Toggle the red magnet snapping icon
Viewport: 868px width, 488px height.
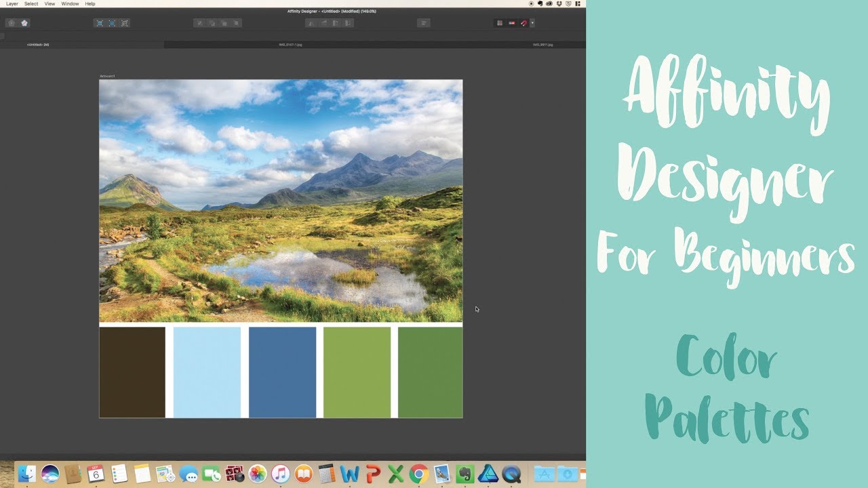click(x=524, y=23)
